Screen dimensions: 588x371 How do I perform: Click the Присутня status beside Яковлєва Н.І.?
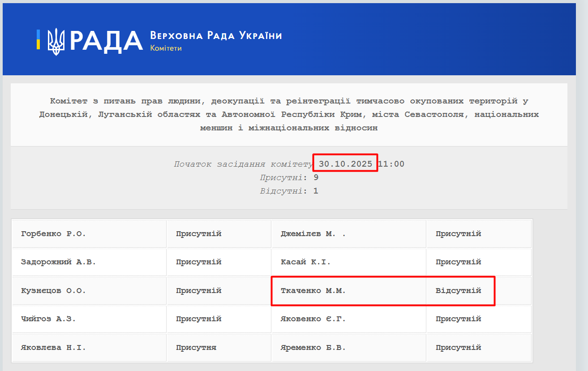pos(196,348)
